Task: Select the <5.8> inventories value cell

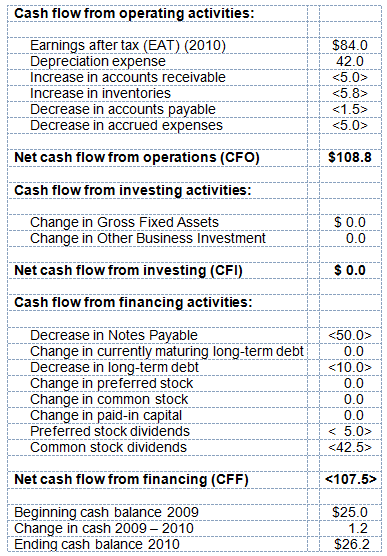Action: [x=350, y=94]
